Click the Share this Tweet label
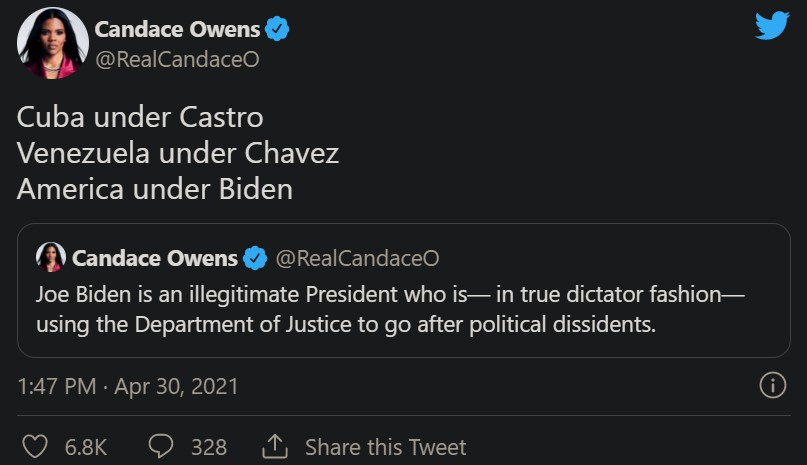The image size is (807, 465). [x=385, y=446]
